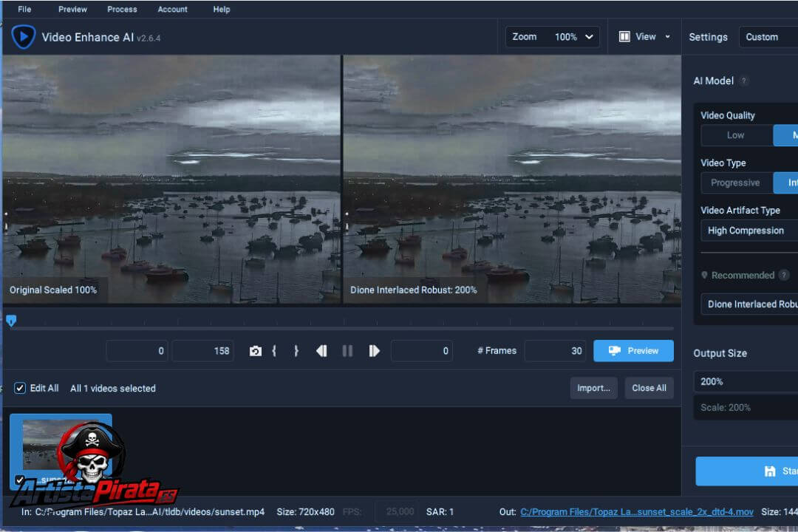Open the Output Size 200% dropdown
Viewport: 798px width, 532px height.
point(746,381)
